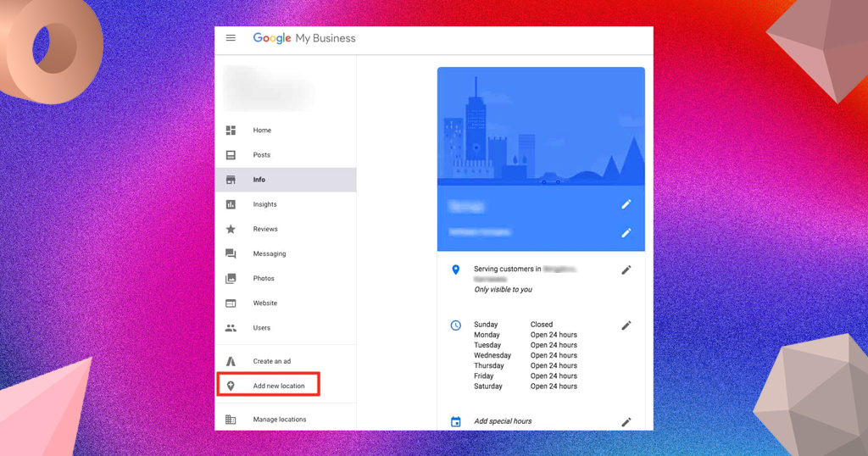Edit business category with second pencil
This screenshot has width=868, height=456.
626,232
